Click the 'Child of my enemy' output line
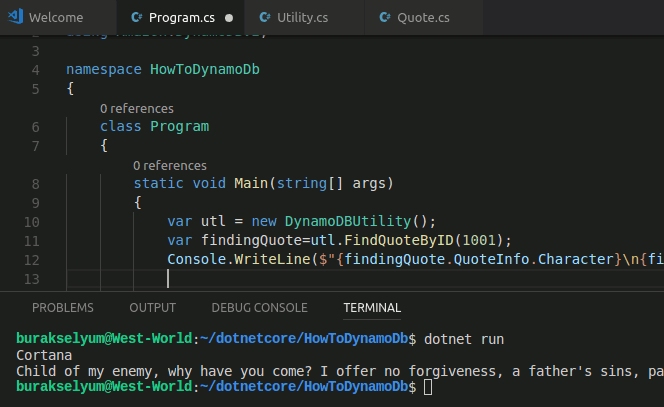 [x=340, y=371]
